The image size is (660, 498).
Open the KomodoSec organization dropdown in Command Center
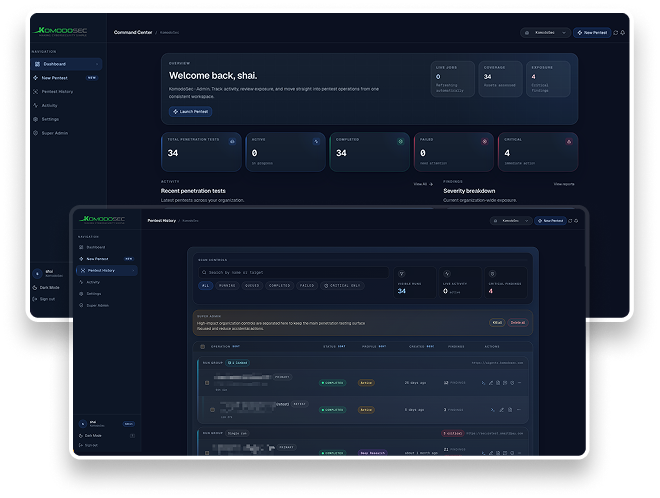(x=545, y=32)
